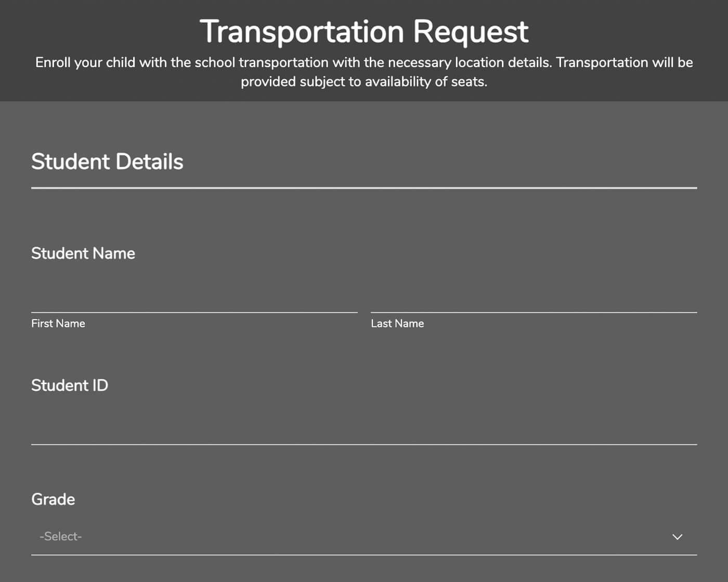Click the Last Name underline area
The image size is (728, 582).
(533, 312)
